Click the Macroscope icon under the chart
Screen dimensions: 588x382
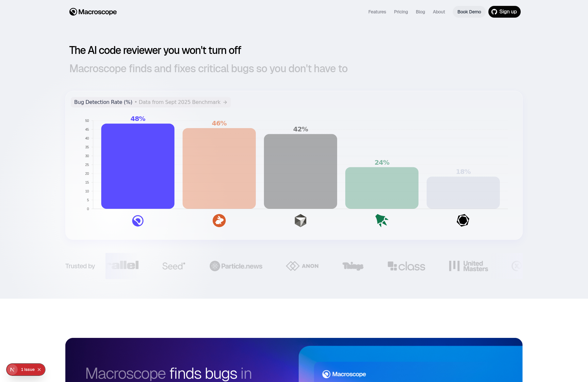(x=138, y=221)
